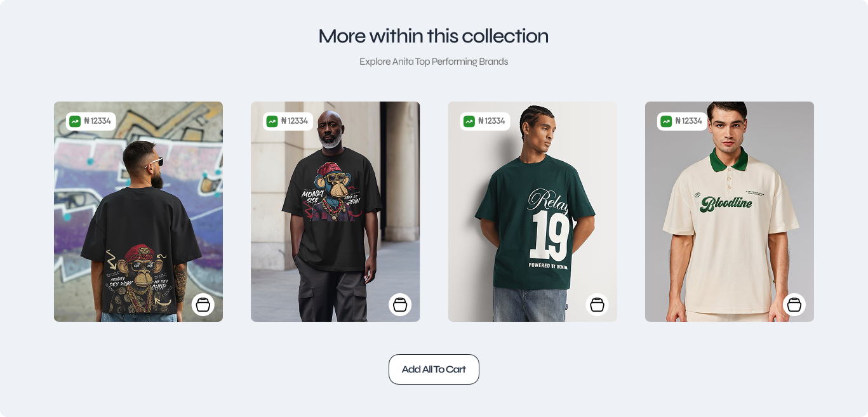Click green trending icon on graffiti shirt card

click(x=75, y=121)
